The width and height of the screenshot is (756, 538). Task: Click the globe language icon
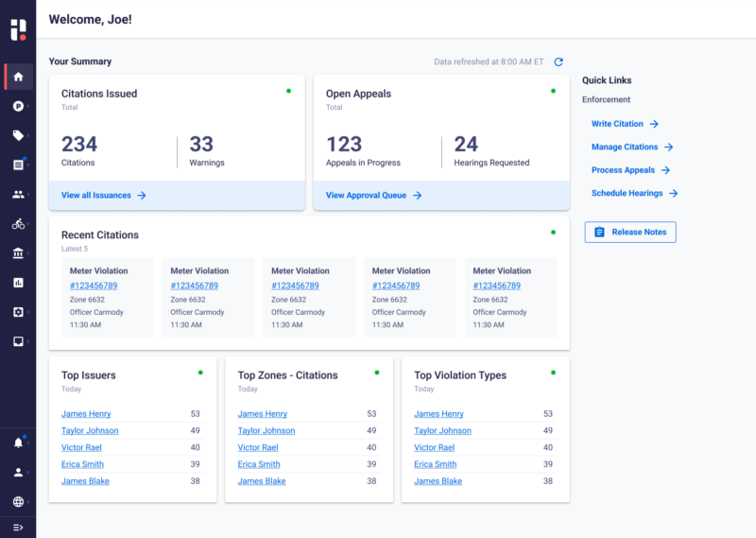coord(18,501)
